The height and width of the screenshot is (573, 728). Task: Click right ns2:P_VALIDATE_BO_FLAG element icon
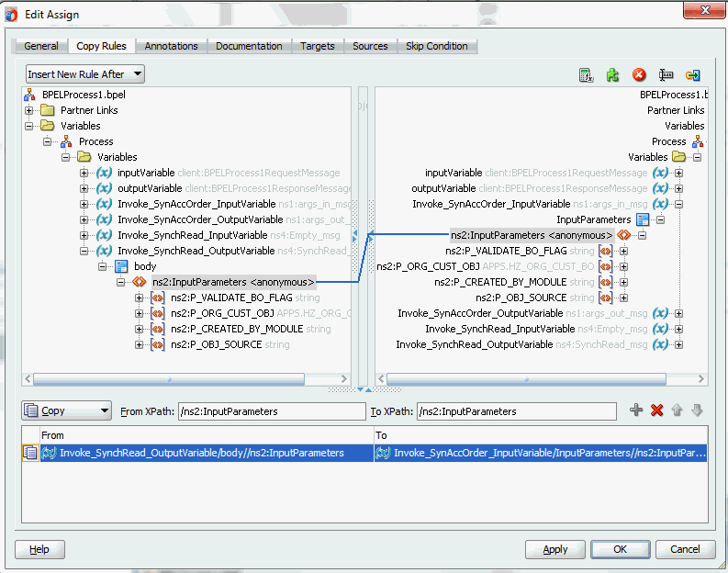pos(605,251)
